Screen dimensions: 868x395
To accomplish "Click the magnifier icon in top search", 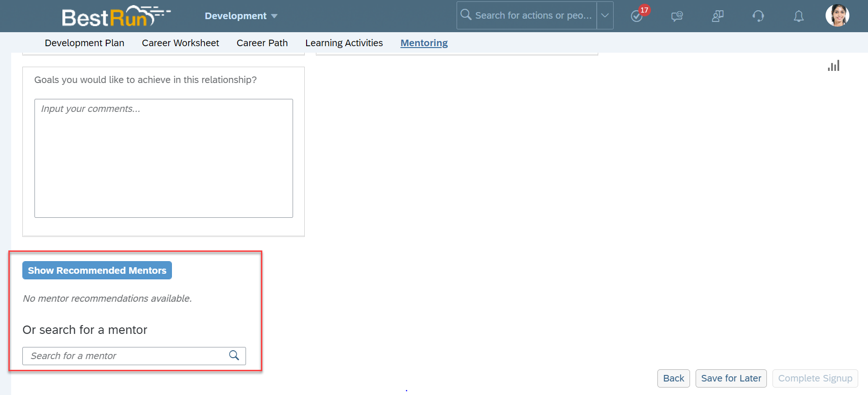I will [x=466, y=15].
